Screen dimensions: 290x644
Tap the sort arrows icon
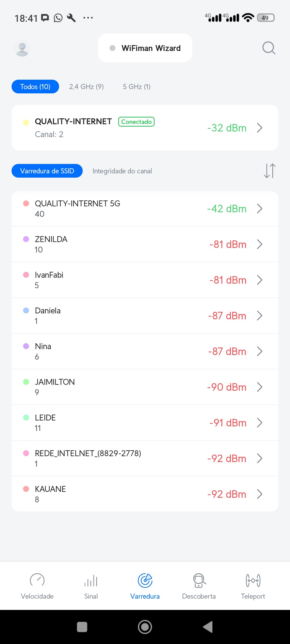coord(270,171)
